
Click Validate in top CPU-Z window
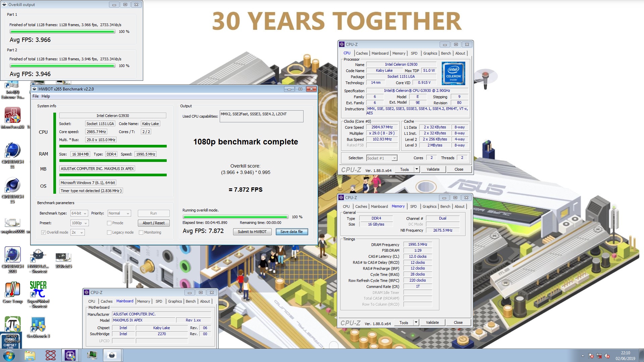tap(433, 170)
